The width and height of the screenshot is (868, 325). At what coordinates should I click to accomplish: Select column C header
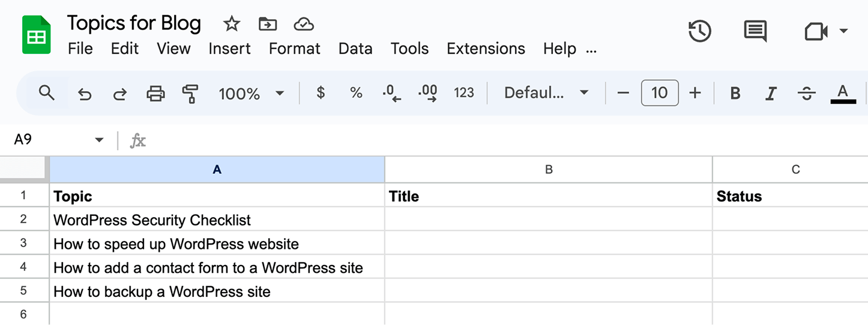click(x=791, y=170)
